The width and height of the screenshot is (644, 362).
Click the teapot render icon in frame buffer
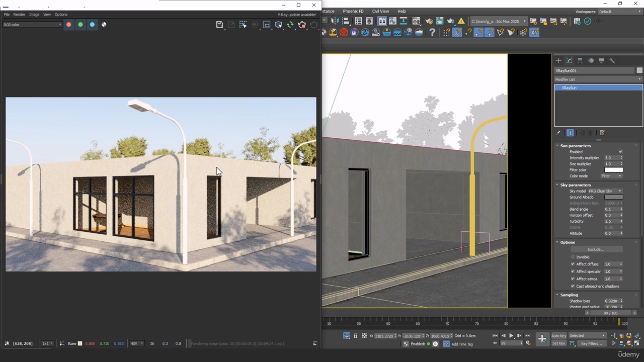click(302, 25)
